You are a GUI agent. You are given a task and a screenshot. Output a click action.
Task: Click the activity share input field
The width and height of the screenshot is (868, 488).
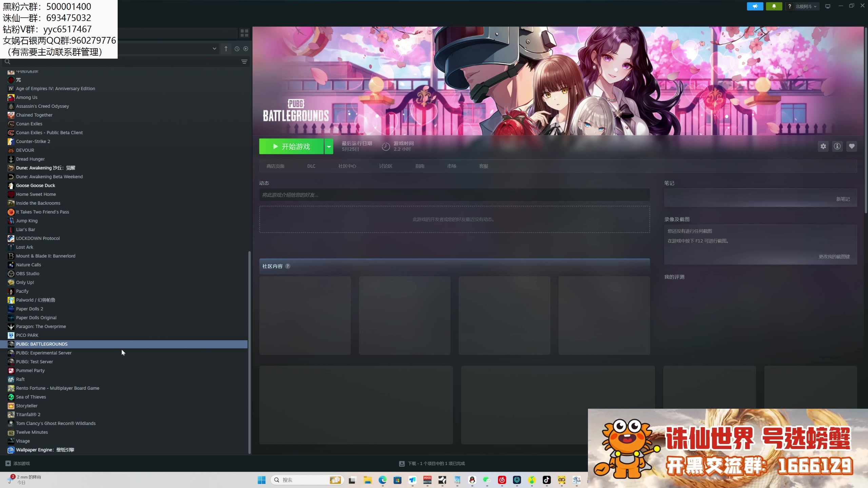454,195
